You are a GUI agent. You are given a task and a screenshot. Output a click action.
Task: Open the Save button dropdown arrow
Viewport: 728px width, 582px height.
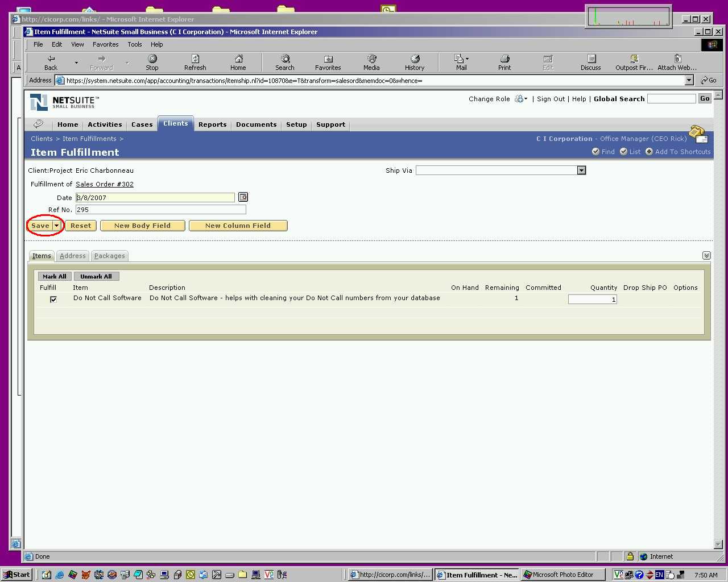tap(56, 226)
